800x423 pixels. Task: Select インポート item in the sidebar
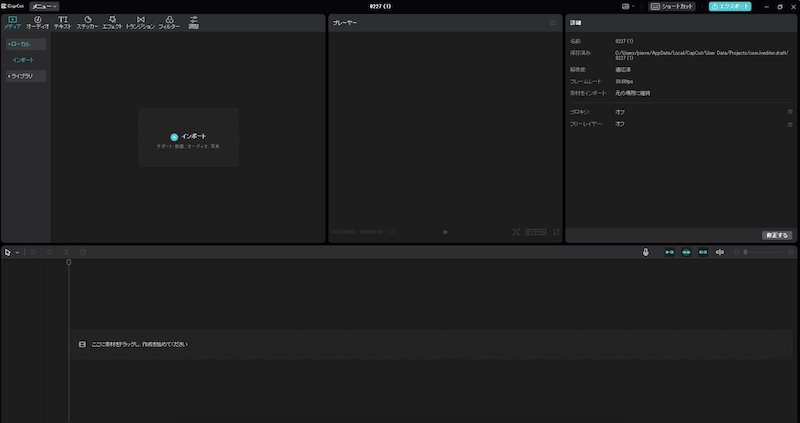[x=23, y=60]
